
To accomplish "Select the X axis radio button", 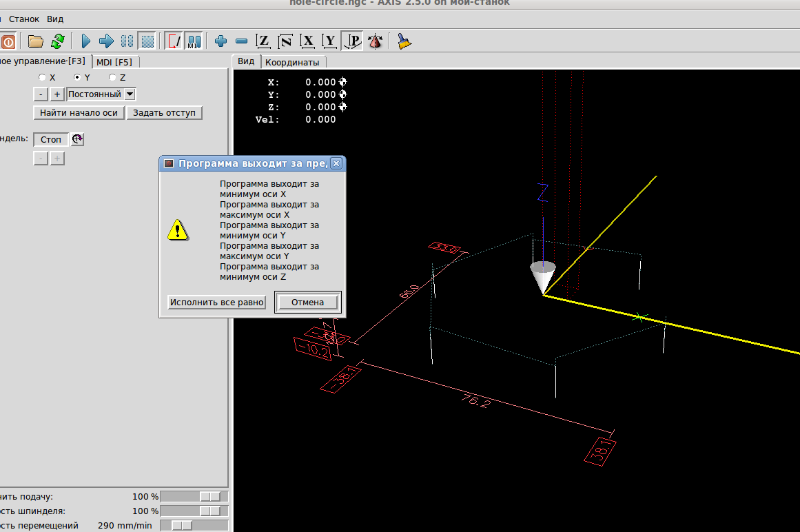I will click(43, 78).
